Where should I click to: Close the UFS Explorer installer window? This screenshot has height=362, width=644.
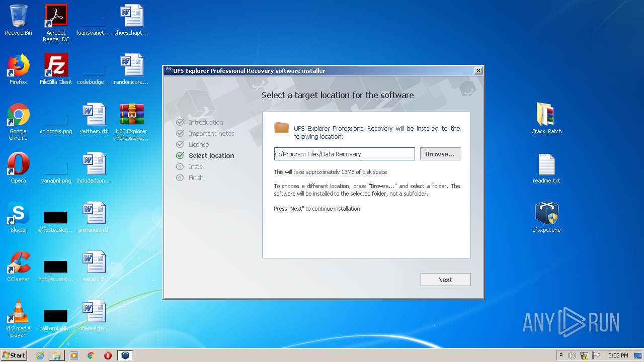(x=478, y=71)
